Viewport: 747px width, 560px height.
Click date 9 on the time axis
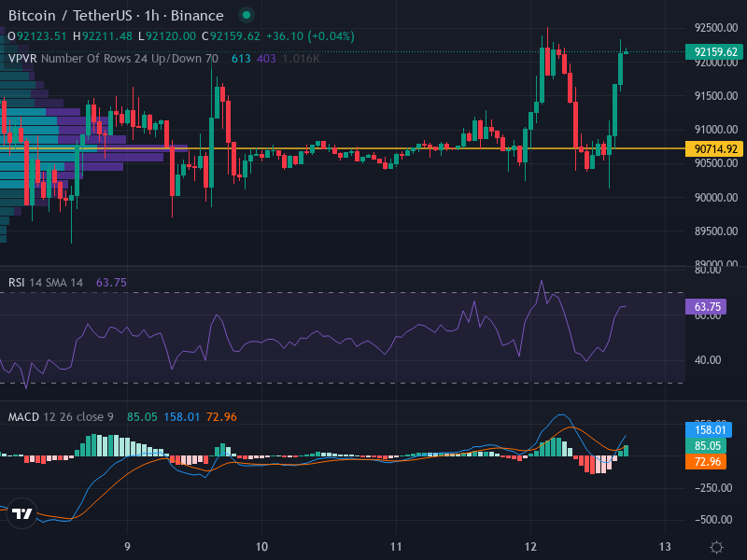(127, 547)
